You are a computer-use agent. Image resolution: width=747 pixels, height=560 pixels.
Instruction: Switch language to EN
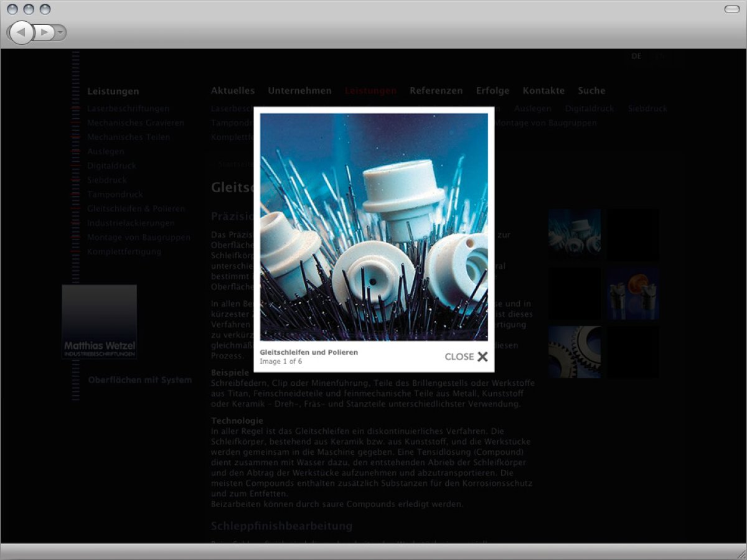click(x=660, y=56)
